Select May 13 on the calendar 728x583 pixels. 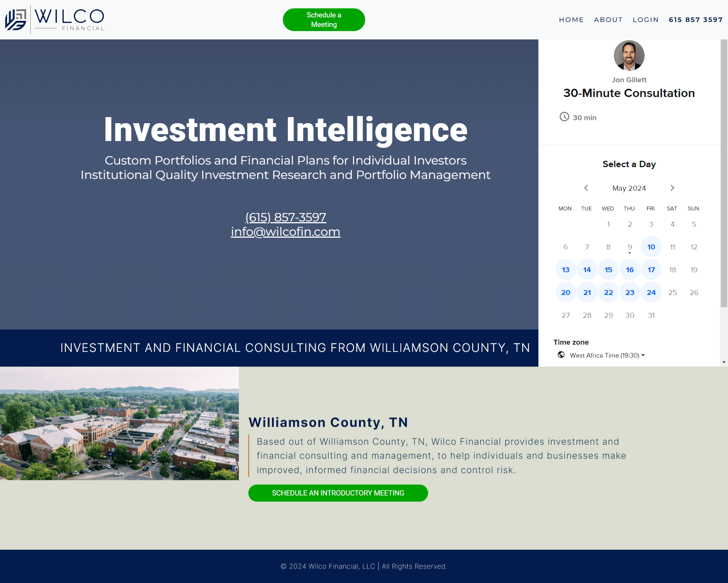[x=566, y=270]
